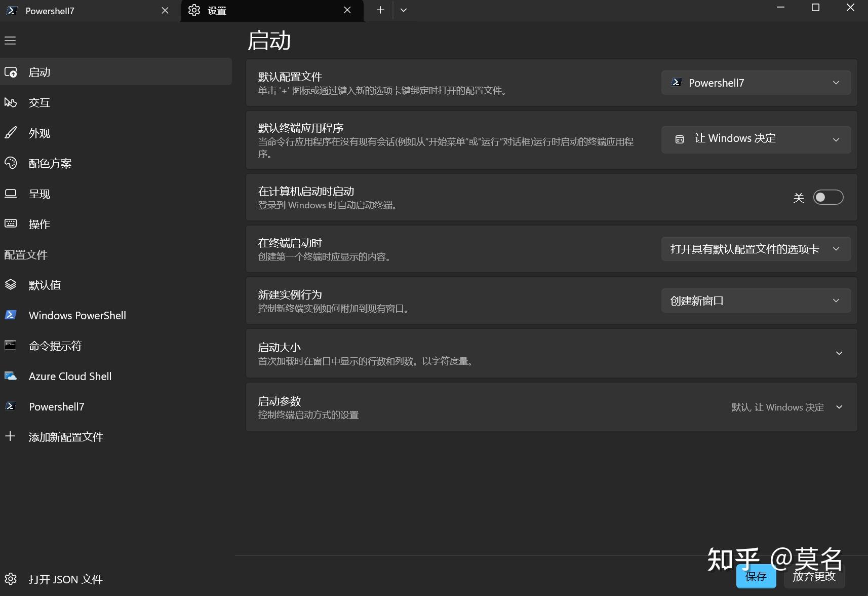Image resolution: width=868 pixels, height=596 pixels.
Task: Open the 默认配置文件 dropdown
Action: (756, 83)
